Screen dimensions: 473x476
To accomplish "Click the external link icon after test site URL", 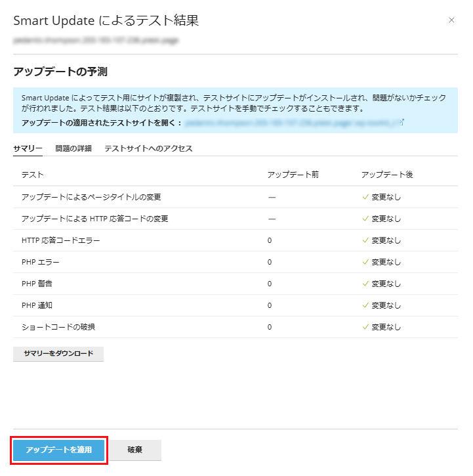I will click(401, 122).
